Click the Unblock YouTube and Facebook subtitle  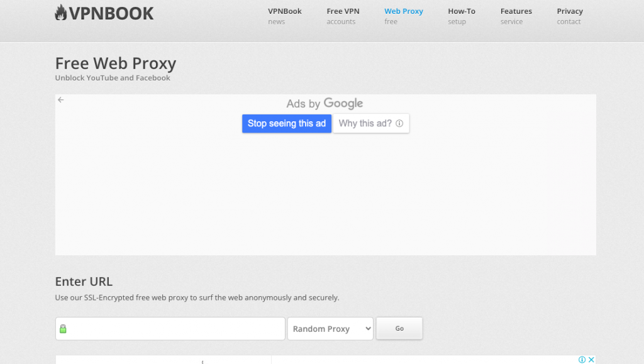click(113, 78)
